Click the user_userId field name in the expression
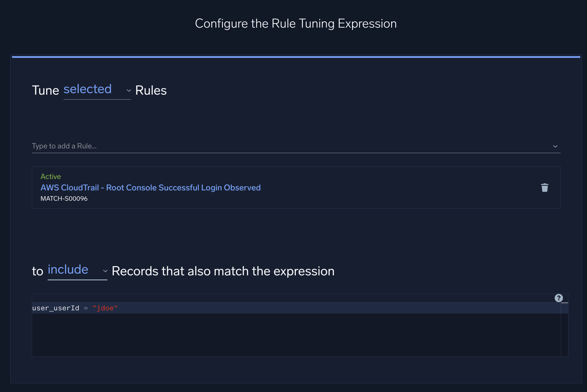 click(x=55, y=308)
